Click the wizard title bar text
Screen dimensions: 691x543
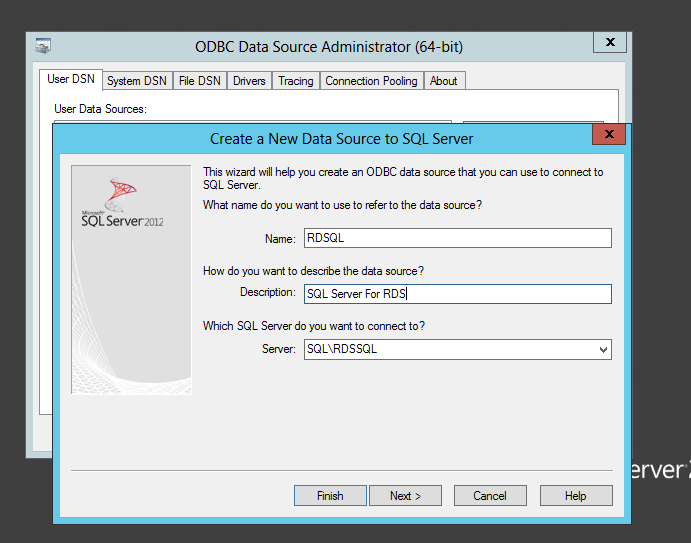pyautogui.click(x=342, y=139)
